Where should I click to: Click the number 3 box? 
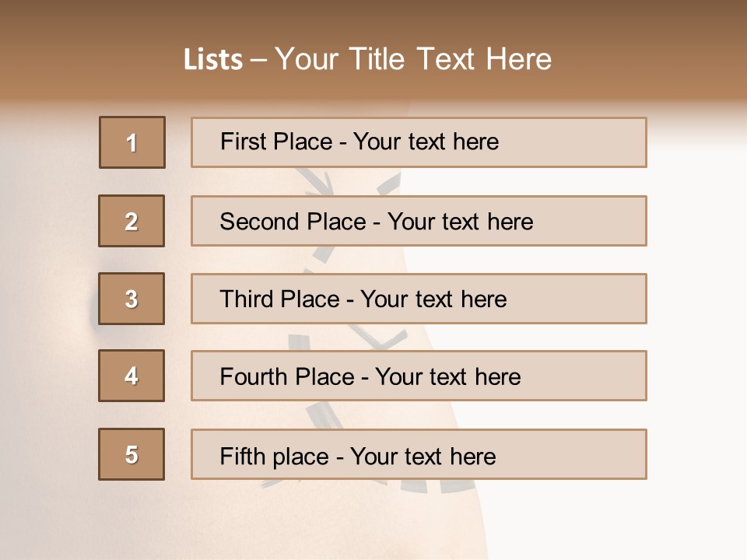point(132,299)
